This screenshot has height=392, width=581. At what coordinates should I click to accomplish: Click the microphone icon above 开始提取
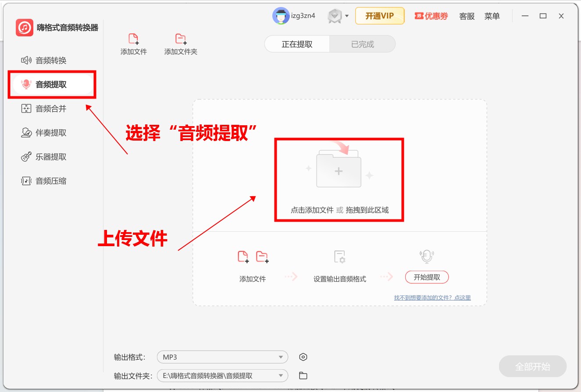pos(427,256)
